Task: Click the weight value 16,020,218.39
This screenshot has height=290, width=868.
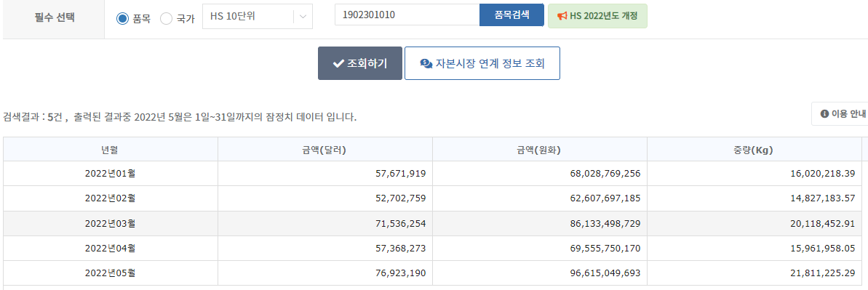Action: (x=823, y=174)
